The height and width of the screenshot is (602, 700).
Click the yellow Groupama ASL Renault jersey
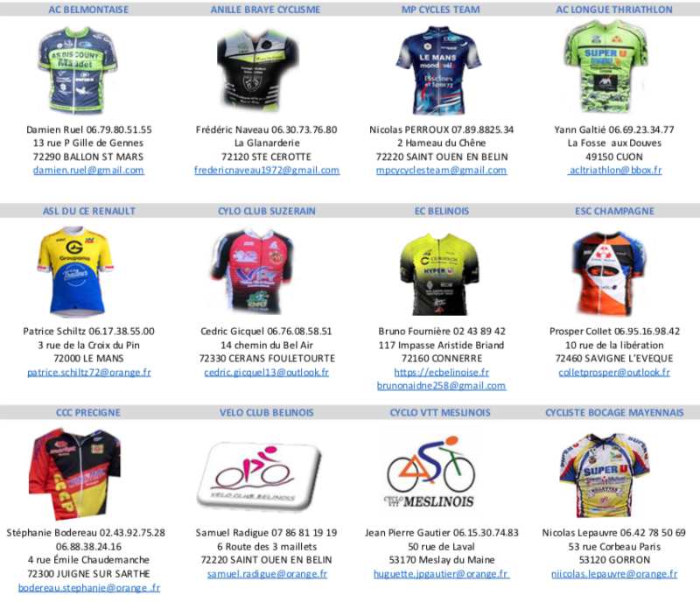pyautogui.click(x=75, y=271)
